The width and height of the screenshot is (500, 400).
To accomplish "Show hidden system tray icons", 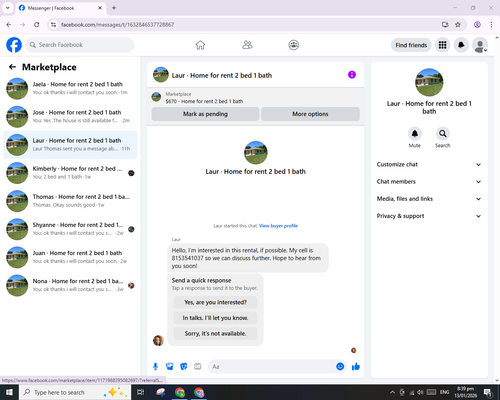I will click(x=392, y=392).
